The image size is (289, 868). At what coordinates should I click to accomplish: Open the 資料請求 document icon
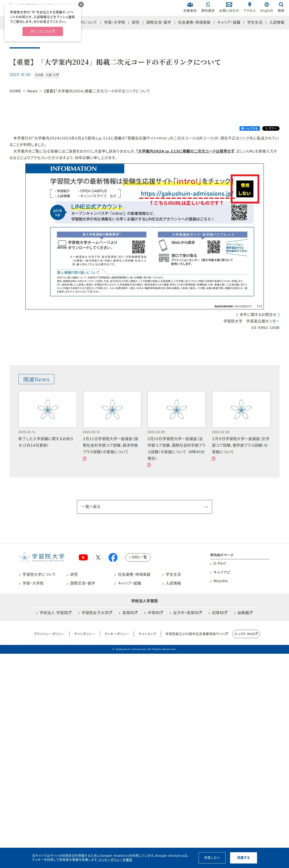pos(208,7)
